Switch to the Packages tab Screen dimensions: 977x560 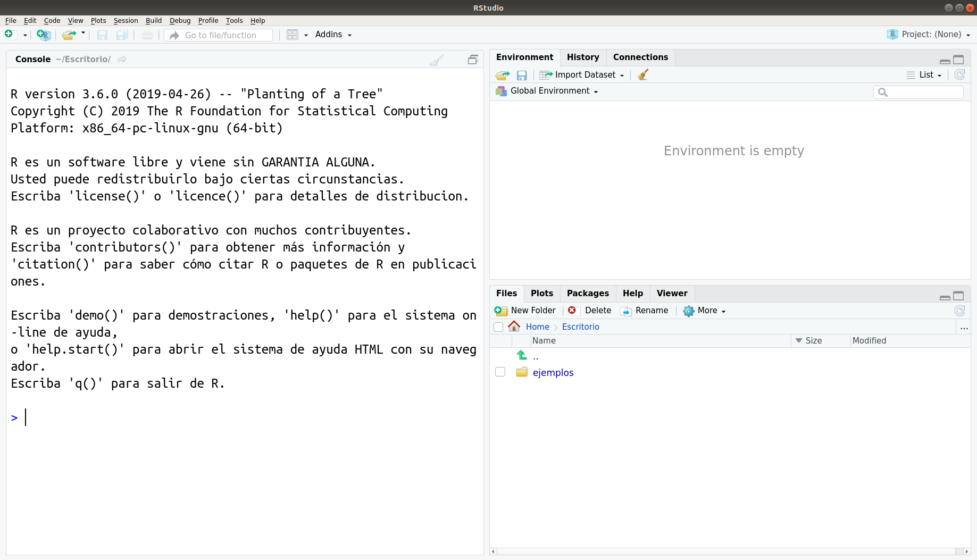[x=588, y=294]
